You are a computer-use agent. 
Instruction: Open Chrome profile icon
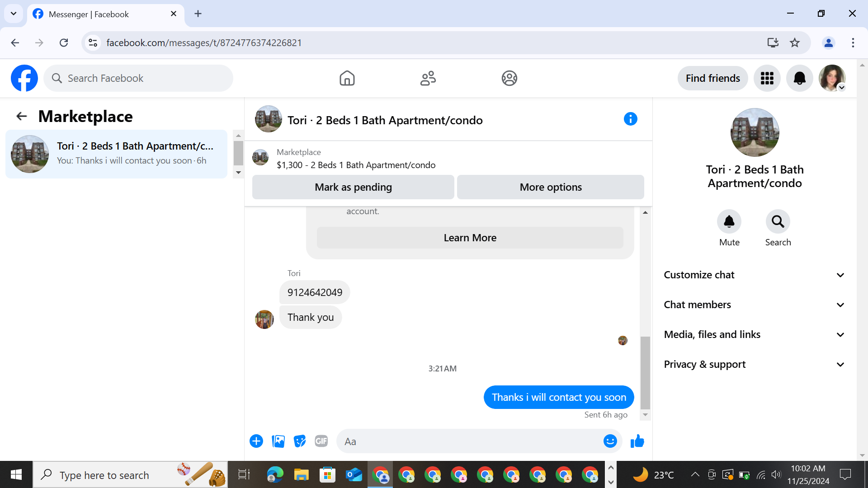point(829,42)
